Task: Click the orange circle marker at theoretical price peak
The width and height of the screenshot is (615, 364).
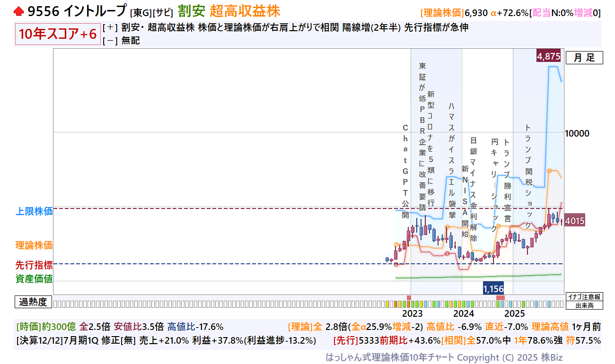Action: pyautogui.click(x=549, y=170)
